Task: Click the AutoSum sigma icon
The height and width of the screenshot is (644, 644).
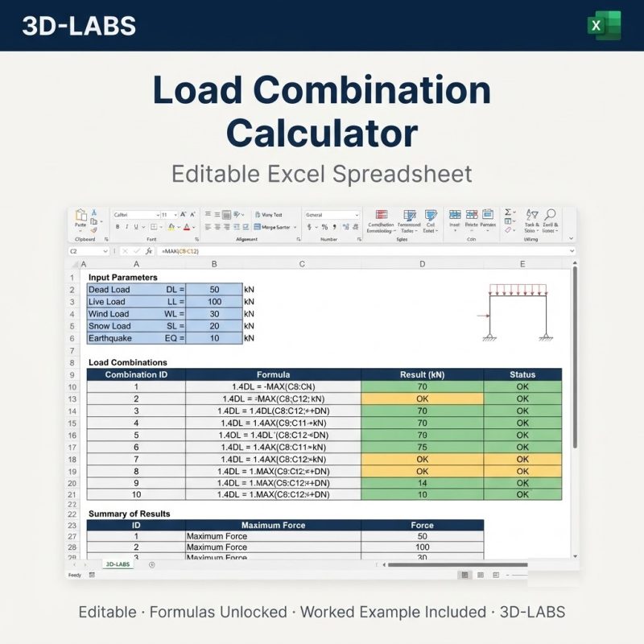Action: [x=508, y=212]
